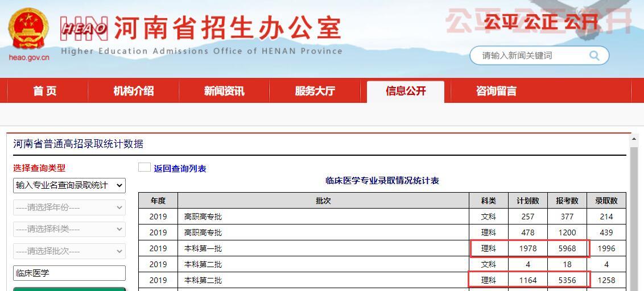Open the 服务大厅 tab
Viewport: 644px width, 291px height.
[x=315, y=91]
